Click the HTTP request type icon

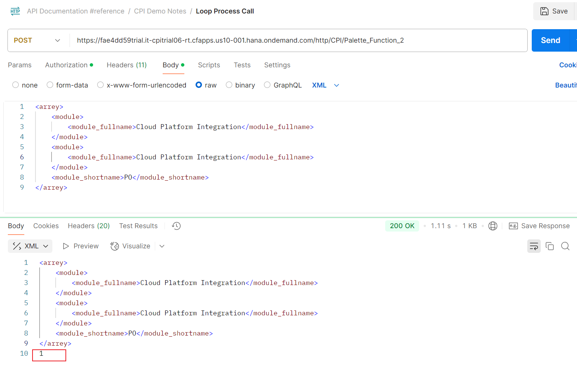pos(15,11)
